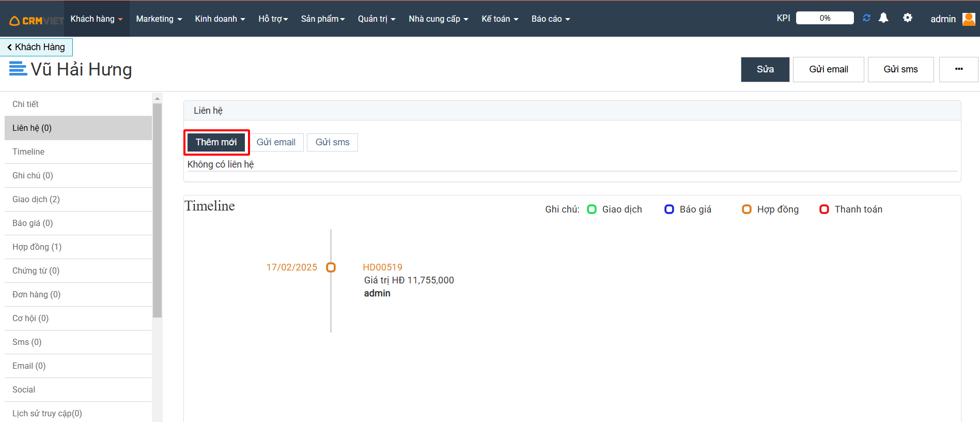Click Thêm mới to add a contact

[x=216, y=142]
